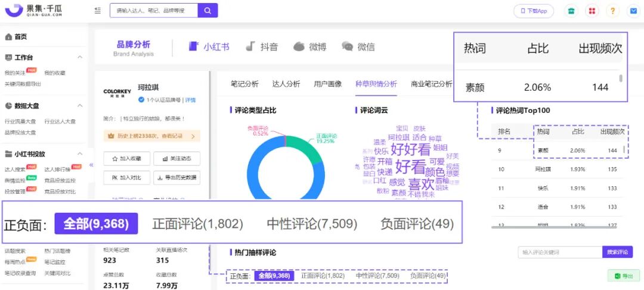Click the star 加入收藏 button

click(126, 159)
